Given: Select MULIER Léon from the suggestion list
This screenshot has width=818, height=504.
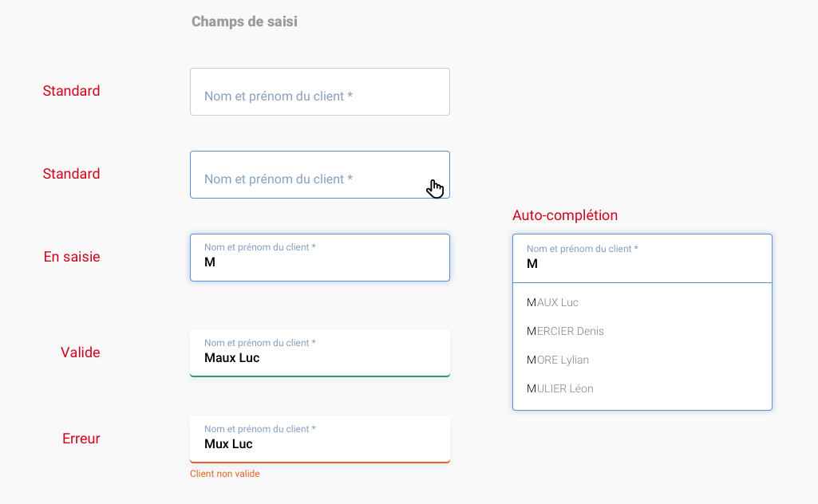Looking at the screenshot, I should [559, 388].
